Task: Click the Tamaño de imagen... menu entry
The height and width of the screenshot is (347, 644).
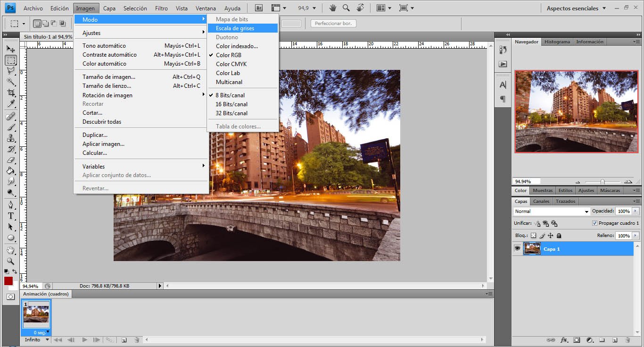Action: [x=109, y=77]
